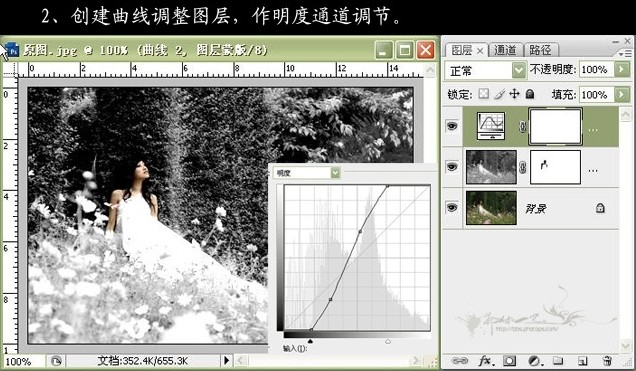Click the ellipsis on the grayscale layer row

(593, 171)
